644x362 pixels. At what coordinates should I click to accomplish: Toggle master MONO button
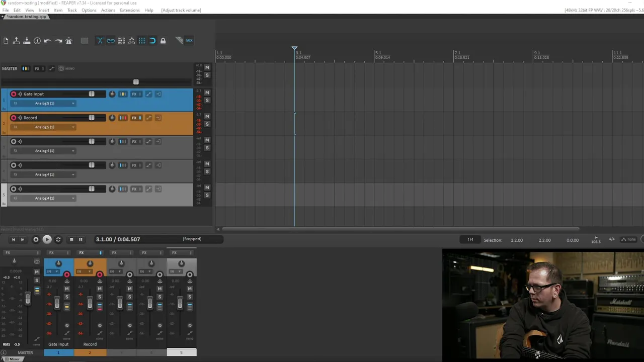pyautogui.click(x=66, y=68)
